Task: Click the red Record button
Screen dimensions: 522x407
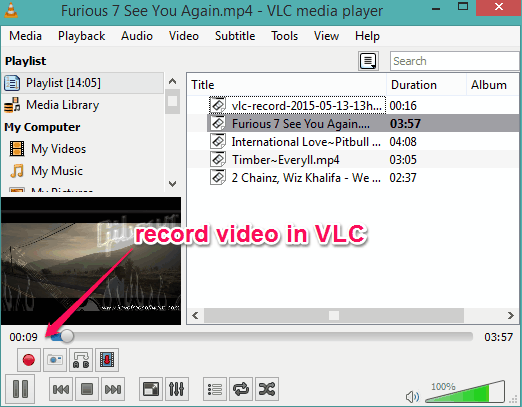Action: pyautogui.click(x=29, y=360)
